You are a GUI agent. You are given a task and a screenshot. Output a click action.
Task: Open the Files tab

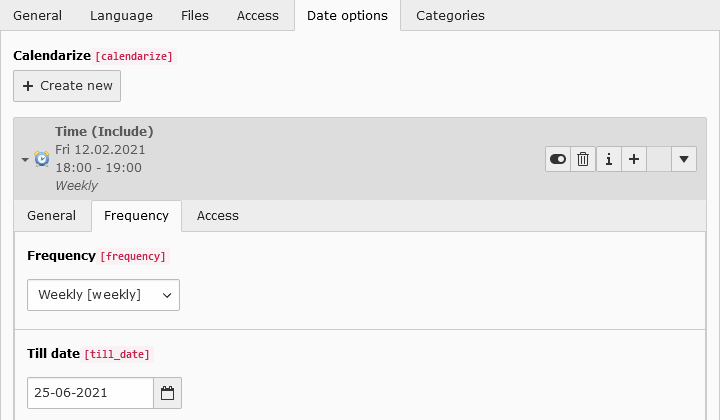pyautogui.click(x=195, y=16)
